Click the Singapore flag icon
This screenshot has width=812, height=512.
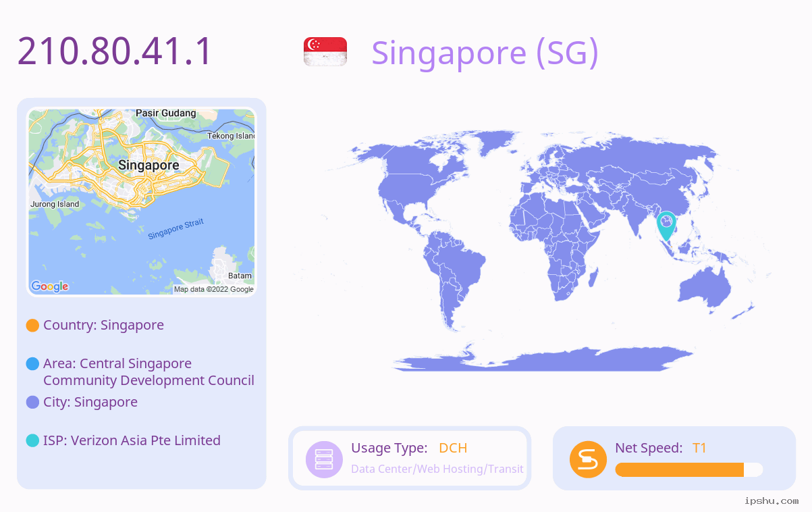(x=325, y=52)
